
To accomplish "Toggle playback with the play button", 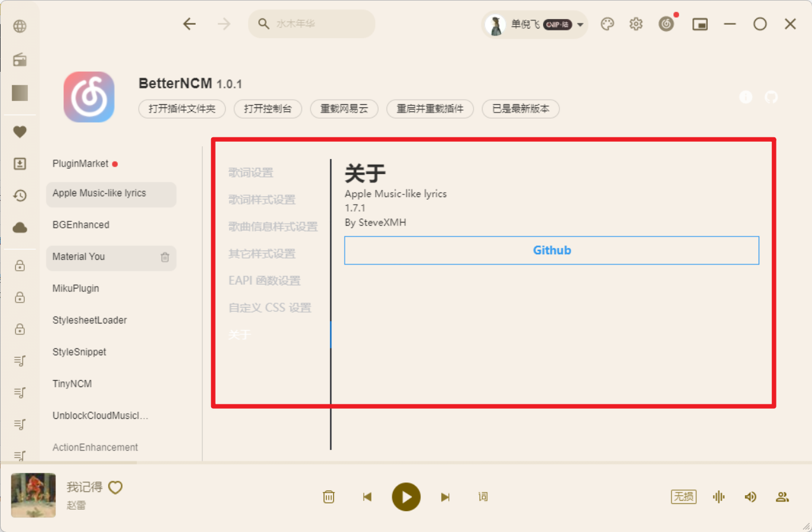I will 406,496.
